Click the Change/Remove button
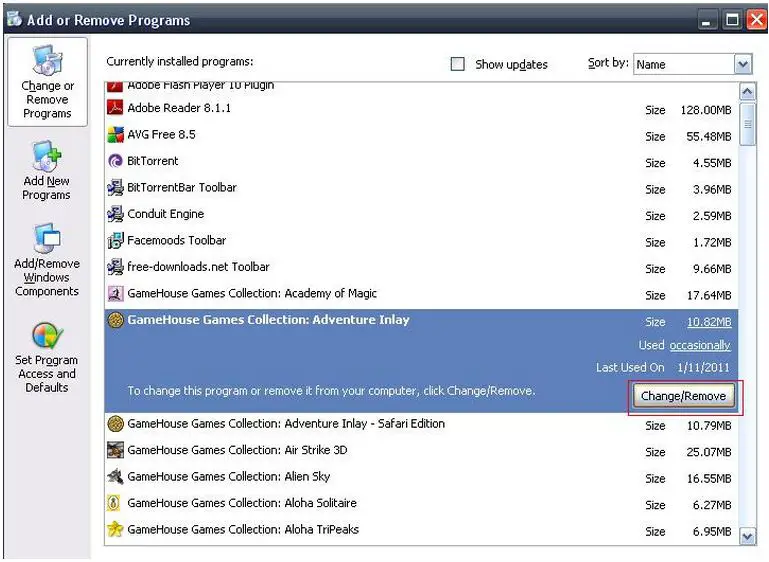The width and height of the screenshot is (769, 562). coord(684,396)
